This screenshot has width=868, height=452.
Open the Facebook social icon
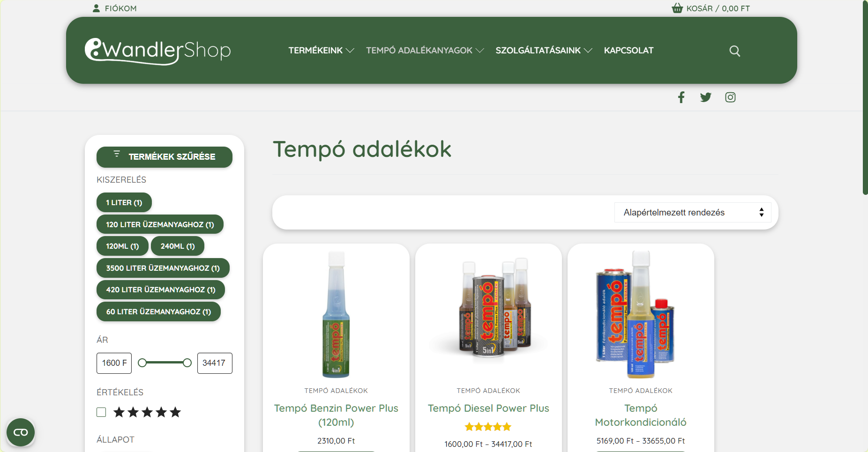click(x=681, y=97)
